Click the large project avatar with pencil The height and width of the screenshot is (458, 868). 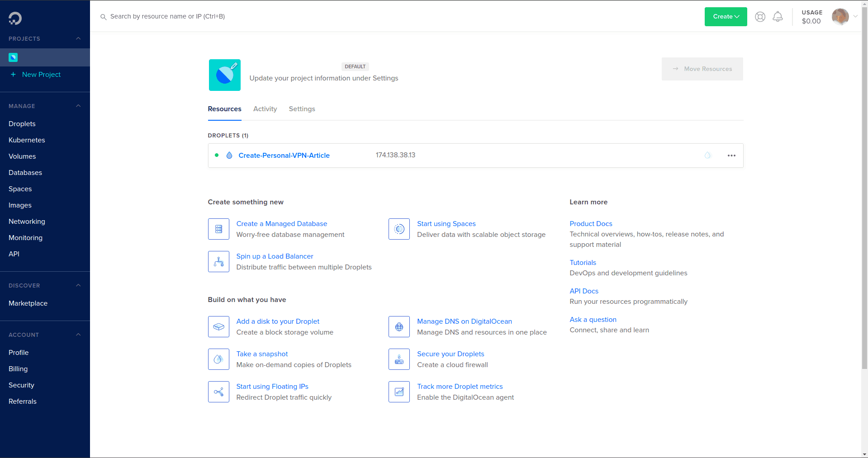tap(225, 75)
